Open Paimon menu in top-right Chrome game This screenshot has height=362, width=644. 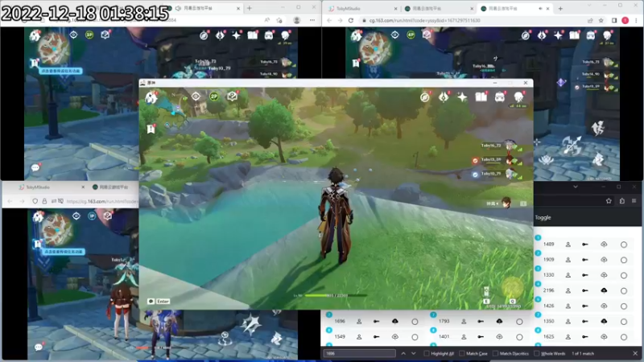click(x=356, y=36)
